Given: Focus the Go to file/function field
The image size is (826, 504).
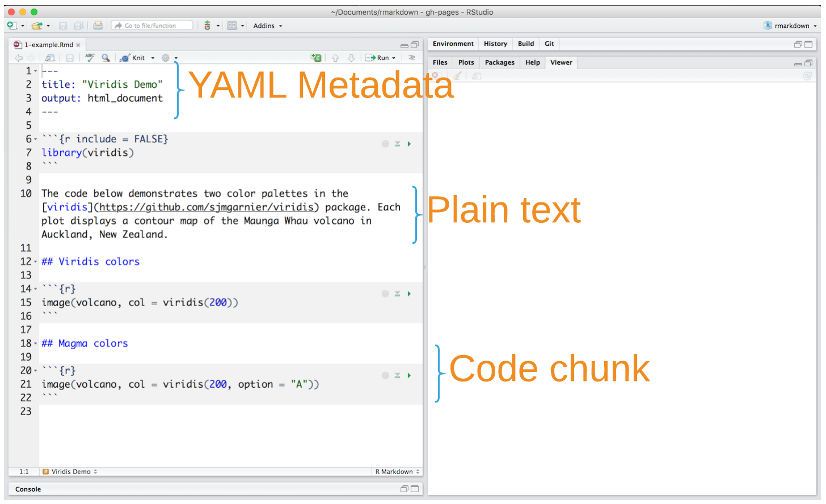Looking at the screenshot, I should point(152,26).
